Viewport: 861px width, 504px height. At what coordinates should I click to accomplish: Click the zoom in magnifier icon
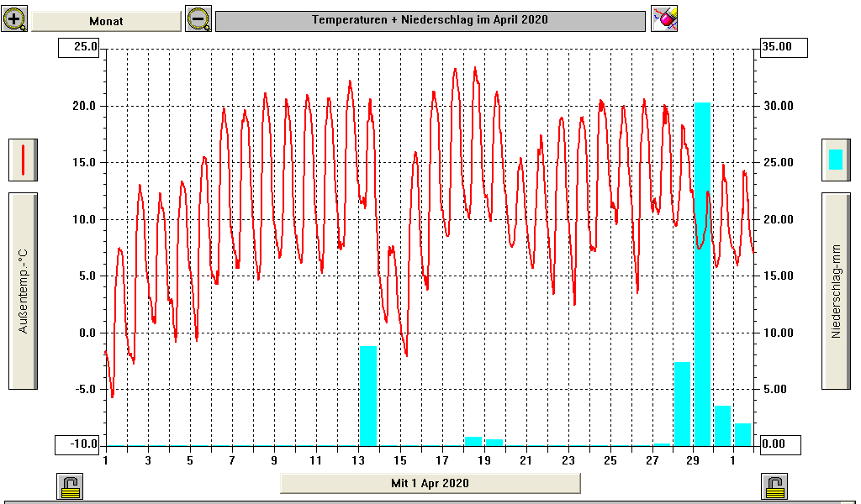click(x=14, y=19)
